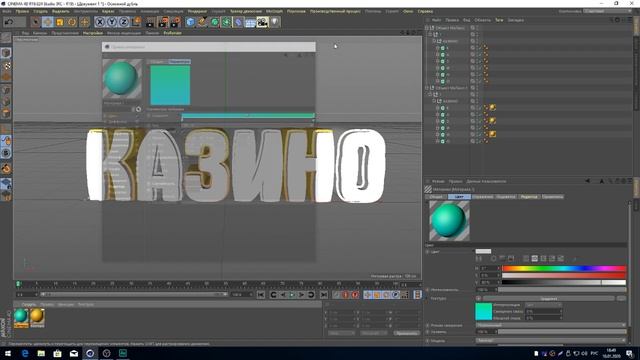The width and height of the screenshot is (640, 360).
Task: Select the Live Selection tool
Action: pyautogui.click(x=36, y=22)
